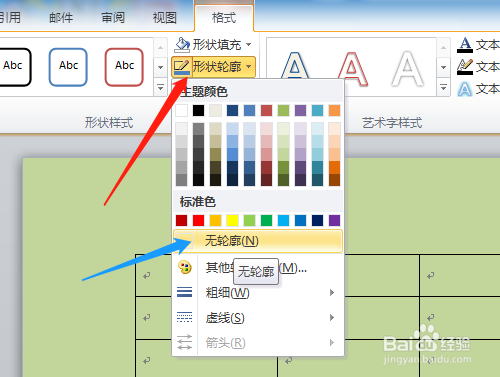This screenshot has width=500, height=377.
Task: Pick standard bright red swatch
Action: pos(198,220)
